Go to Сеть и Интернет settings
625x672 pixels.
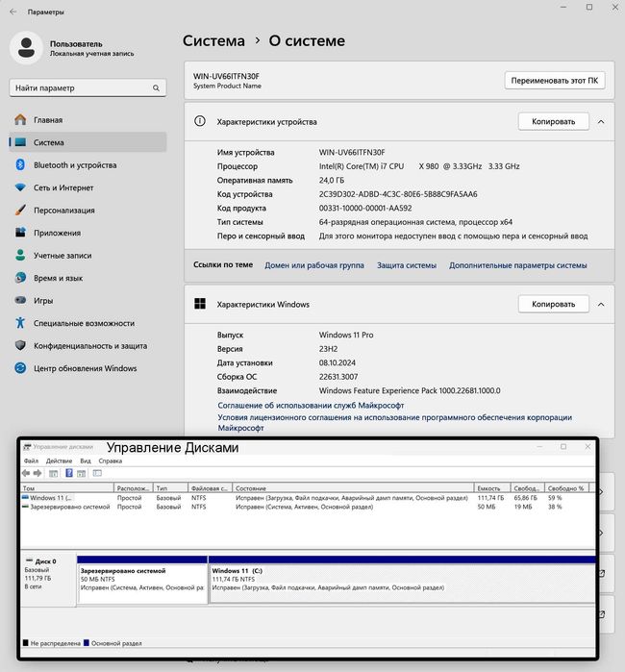tap(87, 187)
